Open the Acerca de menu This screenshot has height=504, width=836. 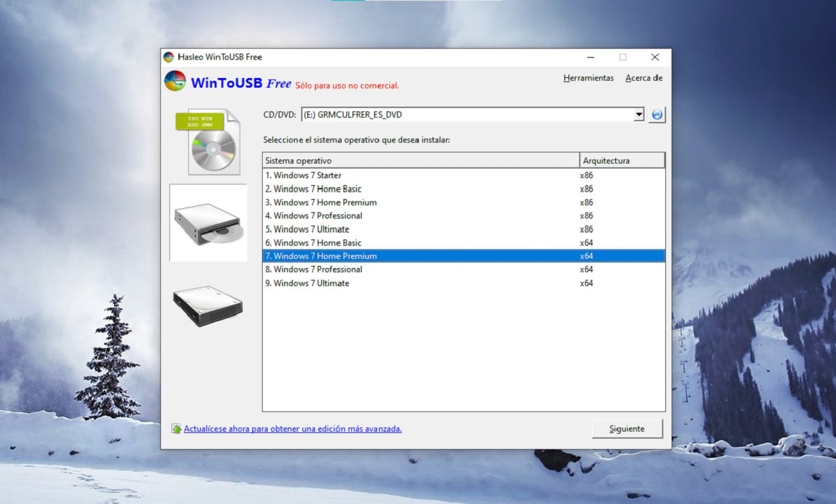coord(644,78)
